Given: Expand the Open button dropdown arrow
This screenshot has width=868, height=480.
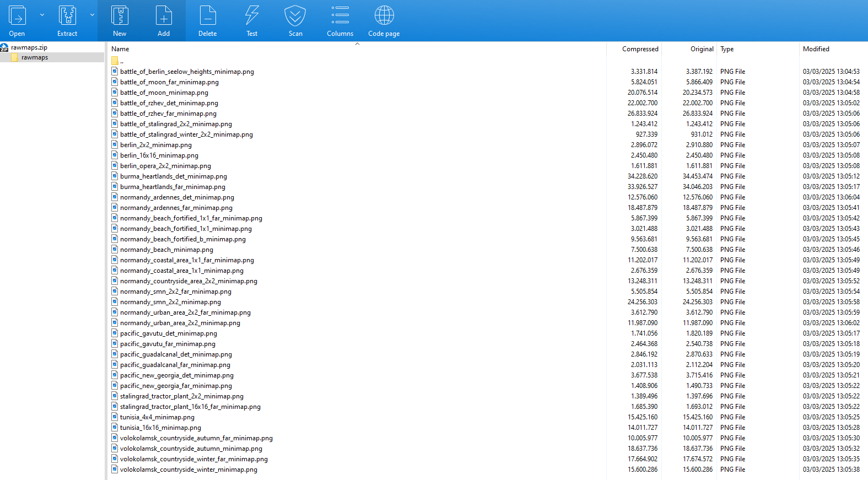Looking at the screenshot, I should point(42,15).
